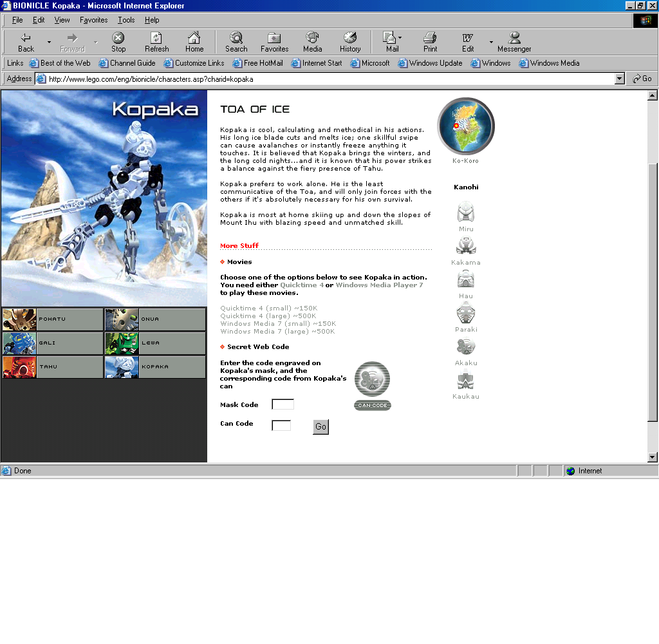
Task: Submit codes with the page Go button
Action: pyautogui.click(x=320, y=427)
